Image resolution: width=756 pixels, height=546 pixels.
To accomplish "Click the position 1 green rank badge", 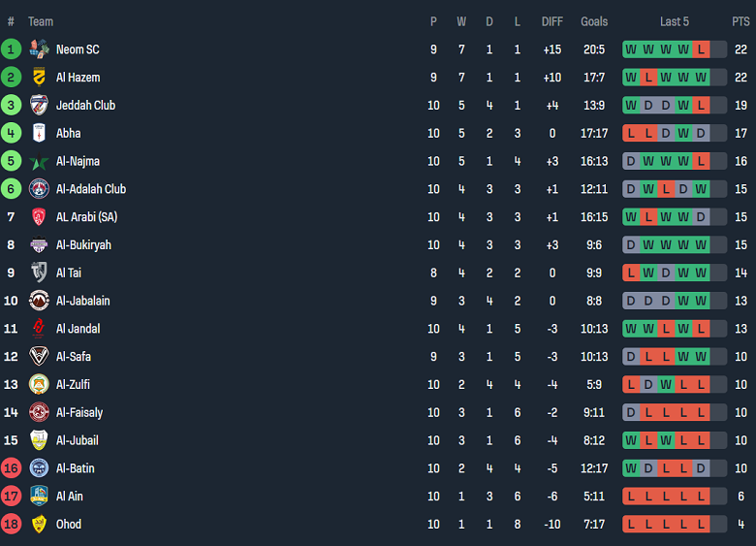I will click(11, 49).
